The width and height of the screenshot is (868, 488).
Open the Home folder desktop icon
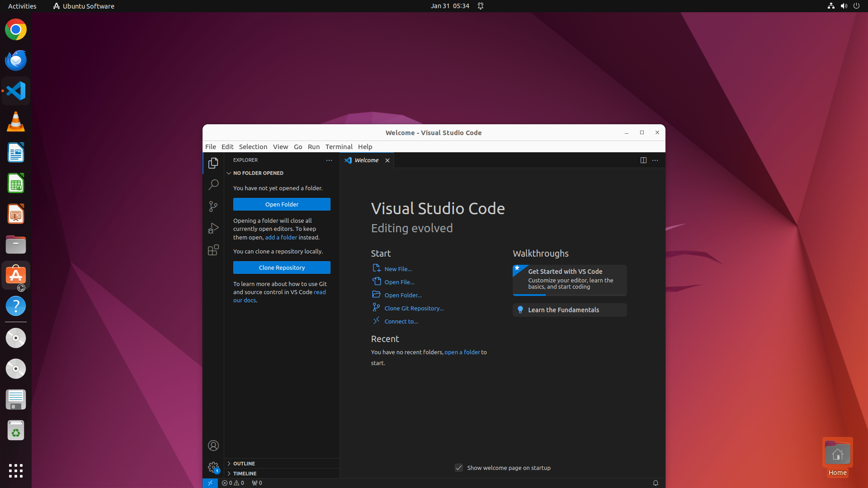point(837,456)
